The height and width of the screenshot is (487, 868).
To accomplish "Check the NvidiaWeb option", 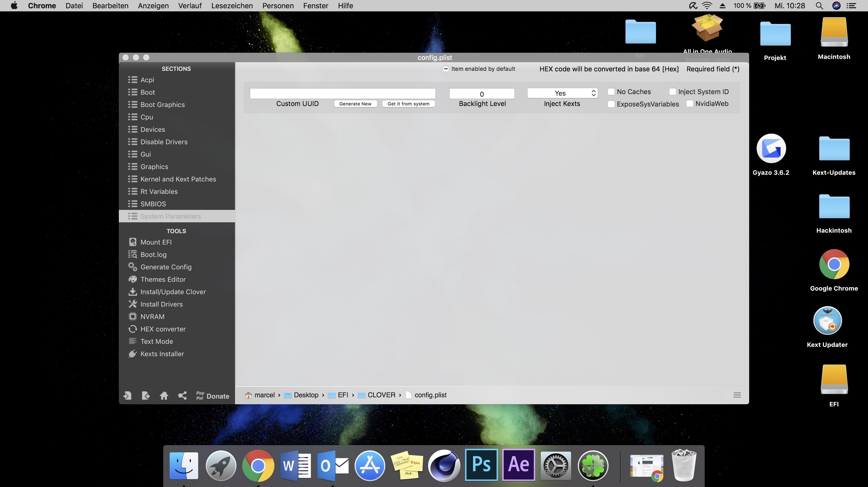I will coord(690,104).
